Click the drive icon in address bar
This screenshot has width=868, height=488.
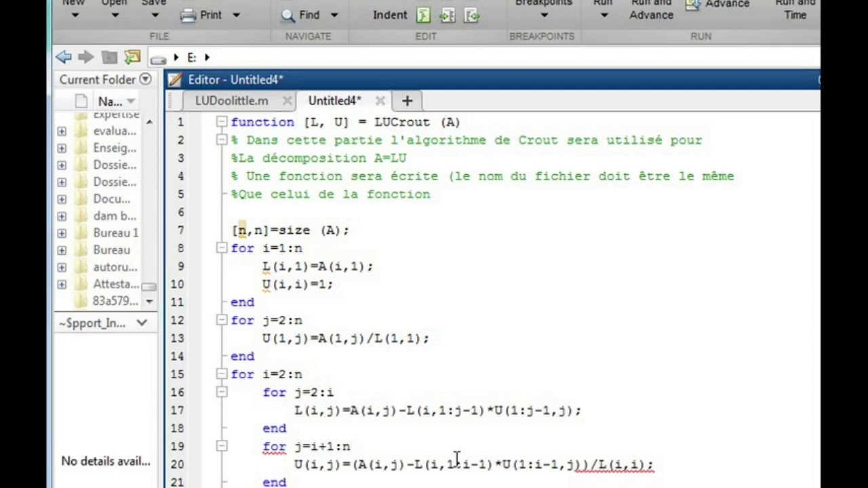pos(158,59)
